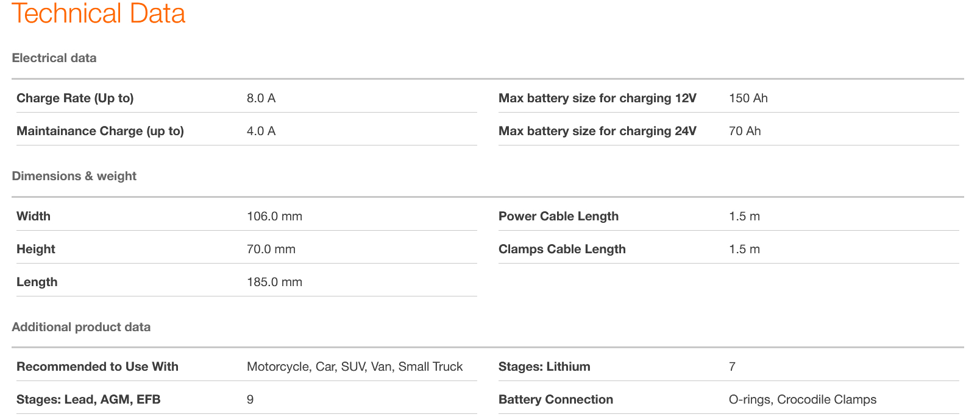Click the Max battery size for charging 24V label
The height and width of the screenshot is (417, 980).
[x=597, y=131]
